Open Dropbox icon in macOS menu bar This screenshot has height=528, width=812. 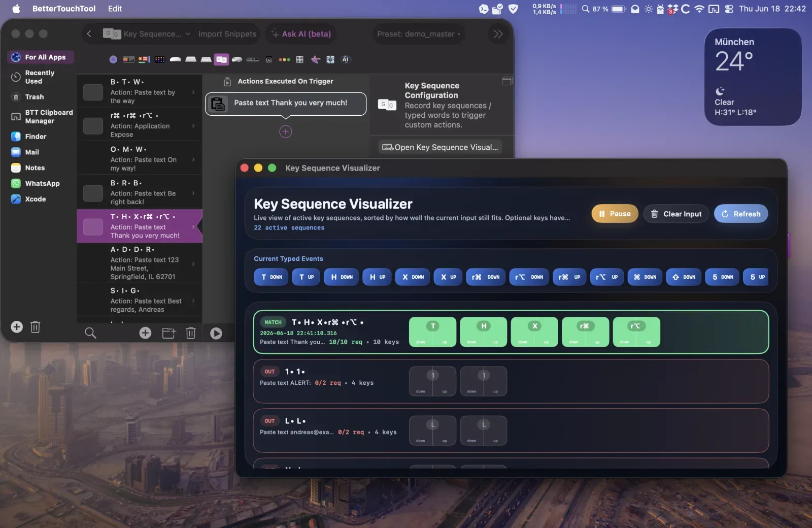coord(672,9)
